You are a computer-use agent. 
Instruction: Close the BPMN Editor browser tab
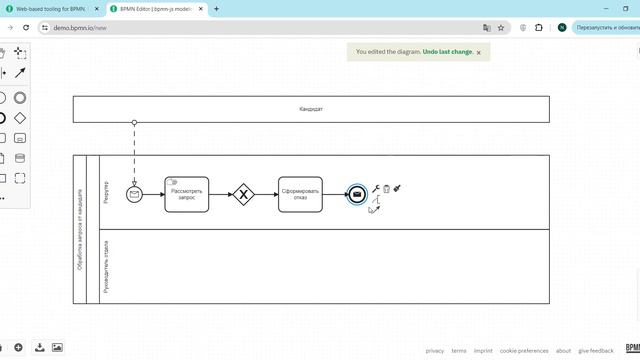(200, 9)
